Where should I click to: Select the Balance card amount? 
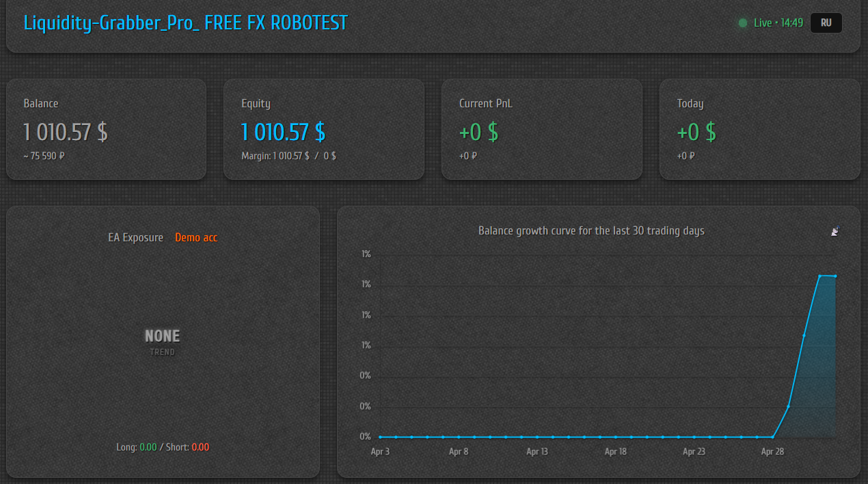coord(66,131)
